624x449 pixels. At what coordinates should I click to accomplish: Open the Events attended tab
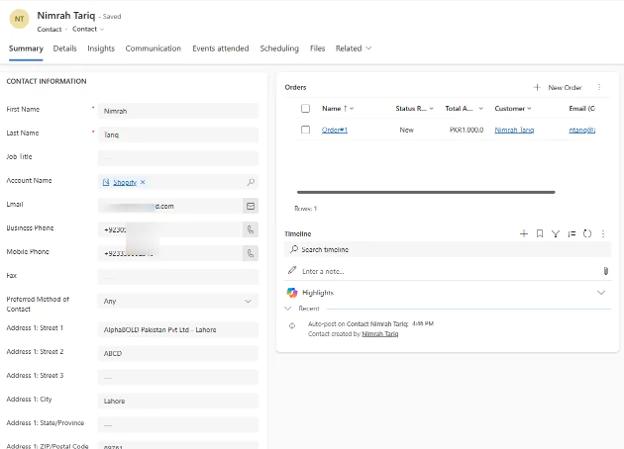(x=220, y=49)
